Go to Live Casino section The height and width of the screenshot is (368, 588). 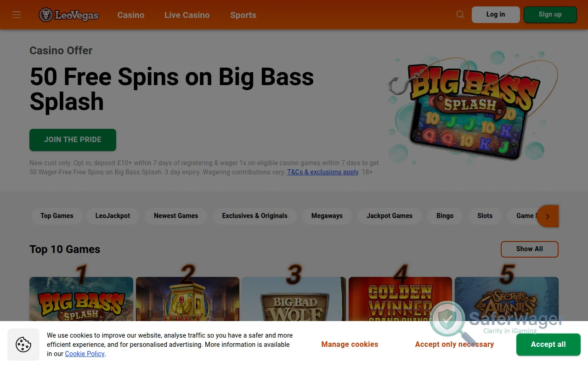click(187, 15)
